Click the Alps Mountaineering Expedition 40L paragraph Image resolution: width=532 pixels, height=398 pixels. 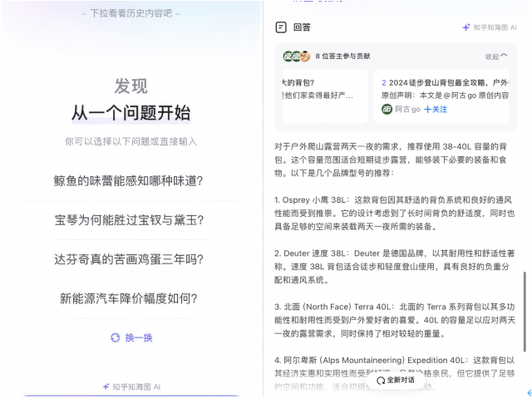coord(395,373)
